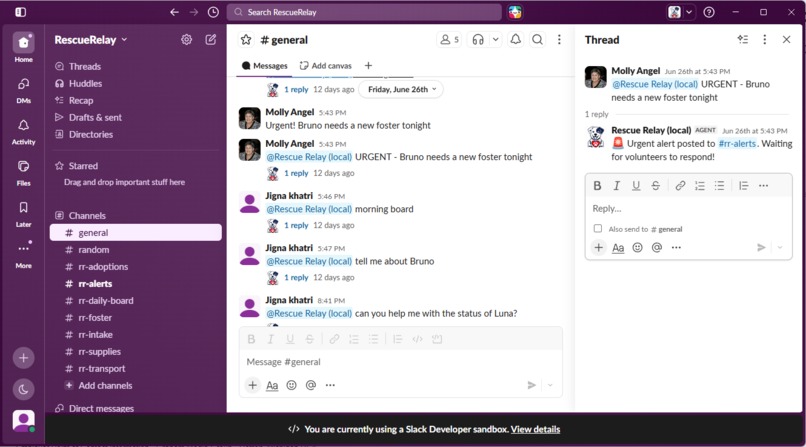Insert link in thread reply toolbar
This screenshot has width=806, height=447.
680,186
